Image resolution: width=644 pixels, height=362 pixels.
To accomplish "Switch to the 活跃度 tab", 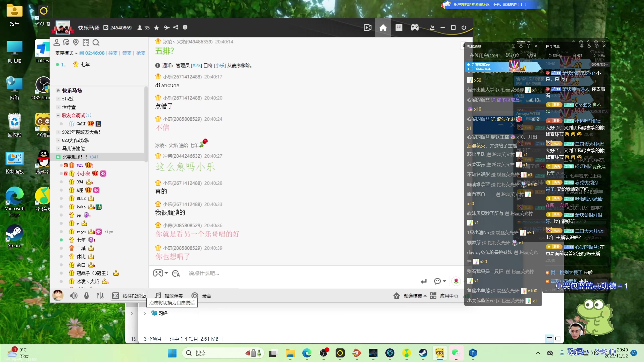I will (x=512, y=55).
